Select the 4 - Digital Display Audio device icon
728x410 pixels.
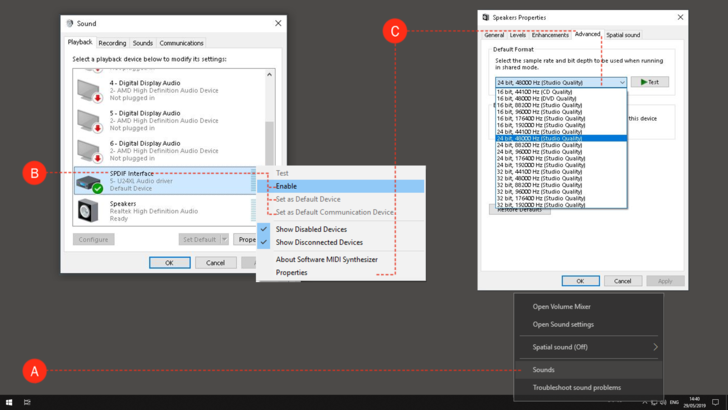(89, 91)
